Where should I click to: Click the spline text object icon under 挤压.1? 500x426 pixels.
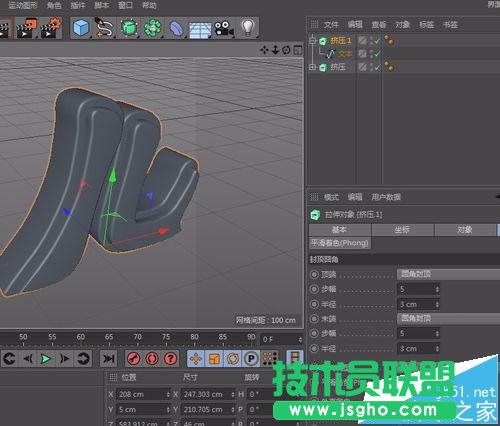click(x=330, y=54)
